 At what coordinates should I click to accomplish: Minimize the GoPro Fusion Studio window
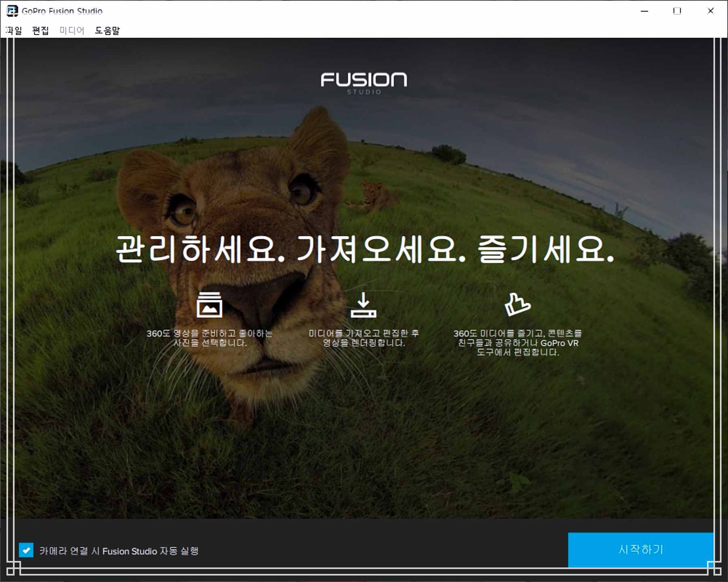pos(644,11)
